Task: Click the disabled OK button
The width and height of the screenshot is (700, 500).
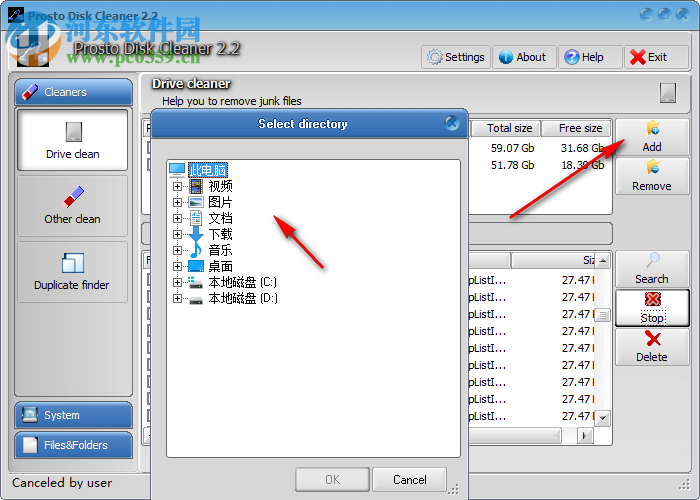Action: click(x=332, y=479)
